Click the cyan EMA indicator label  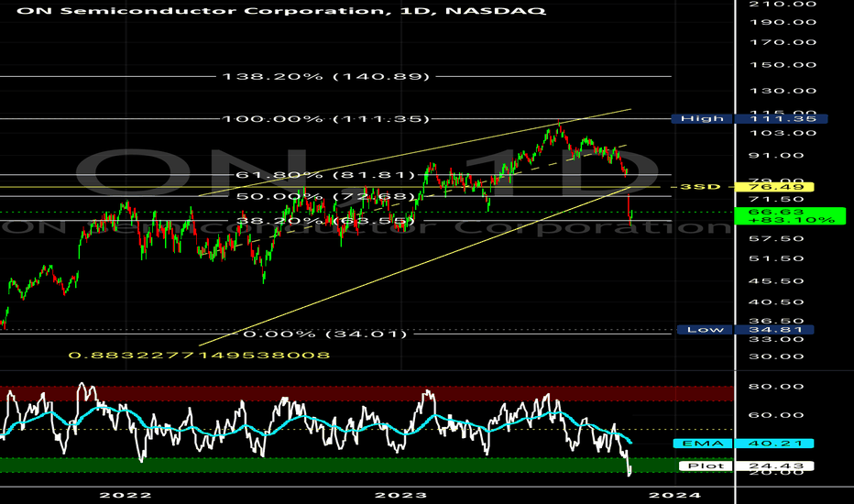tap(703, 444)
